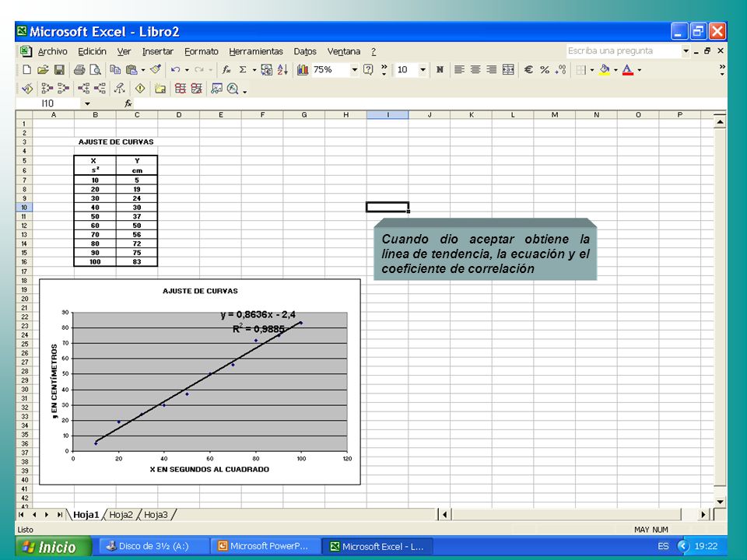
Task: Open the zoom 75% dropdown
Action: click(x=355, y=70)
